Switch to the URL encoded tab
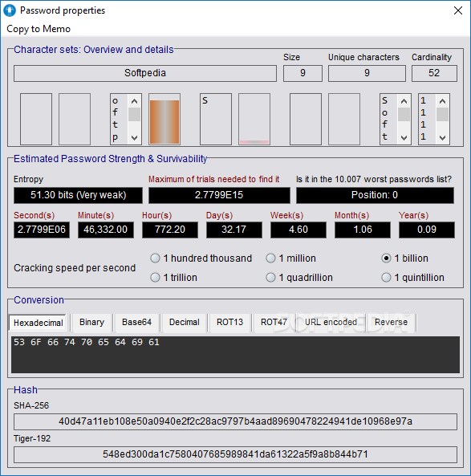 coord(331,323)
